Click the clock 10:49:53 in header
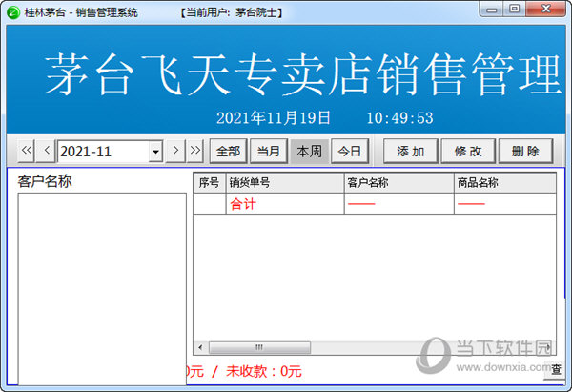This screenshot has width=572, height=392. 399,118
